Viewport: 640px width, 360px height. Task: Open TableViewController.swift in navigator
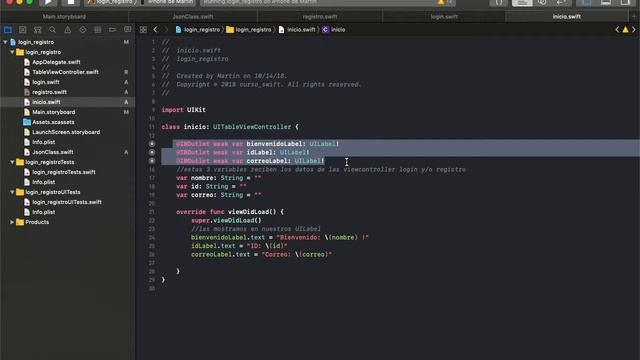point(65,72)
